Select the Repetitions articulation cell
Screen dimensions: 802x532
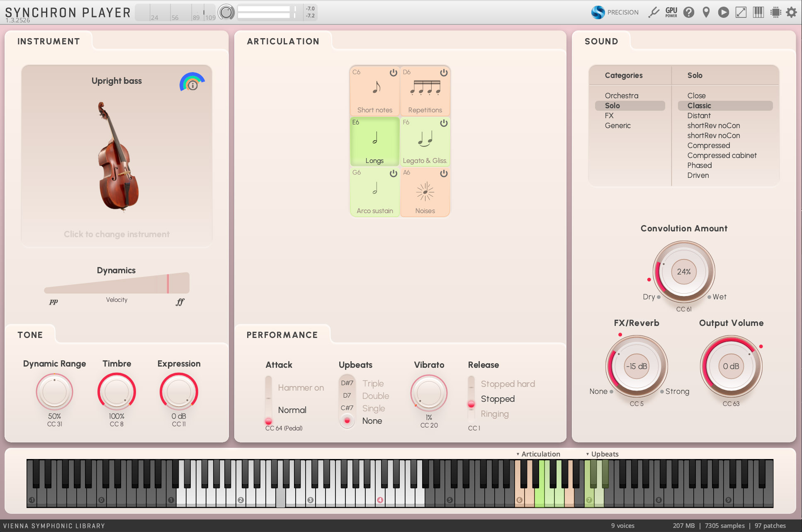point(425,91)
